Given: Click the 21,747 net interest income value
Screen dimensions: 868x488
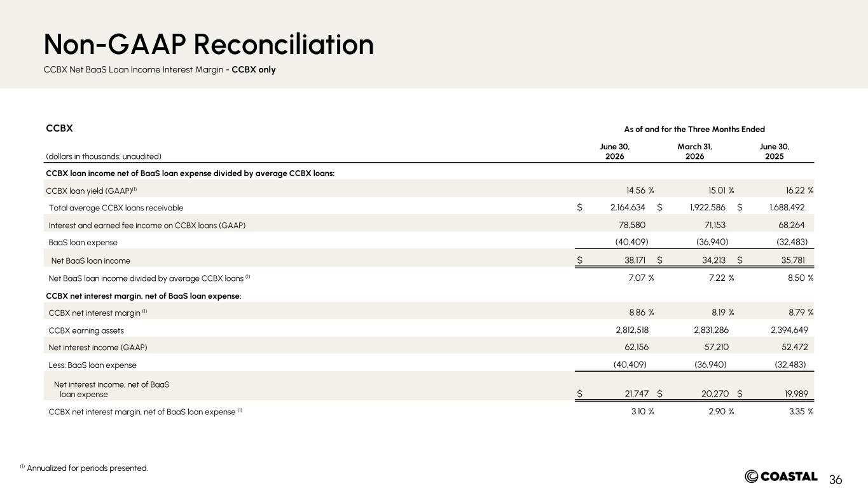Looking at the screenshot, I should point(636,394).
